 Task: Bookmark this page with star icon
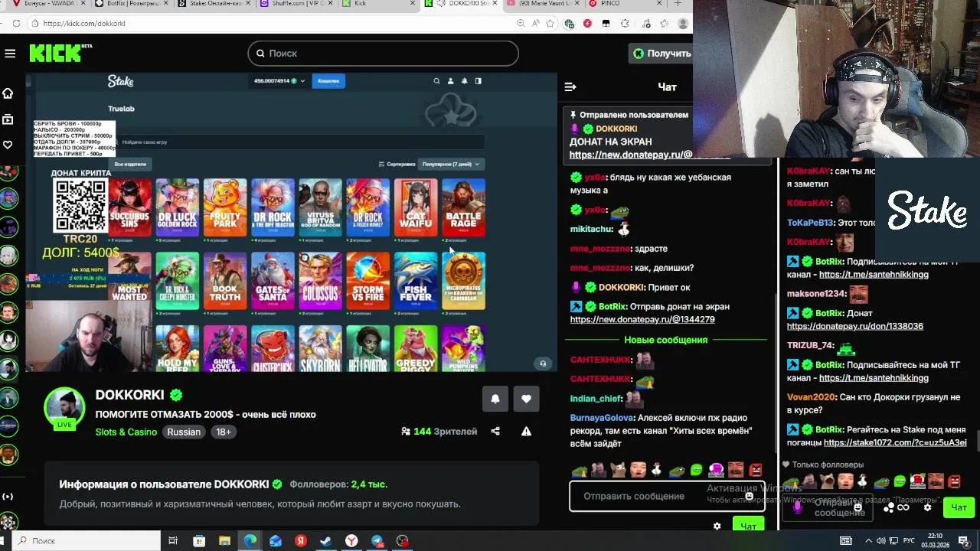tap(550, 24)
